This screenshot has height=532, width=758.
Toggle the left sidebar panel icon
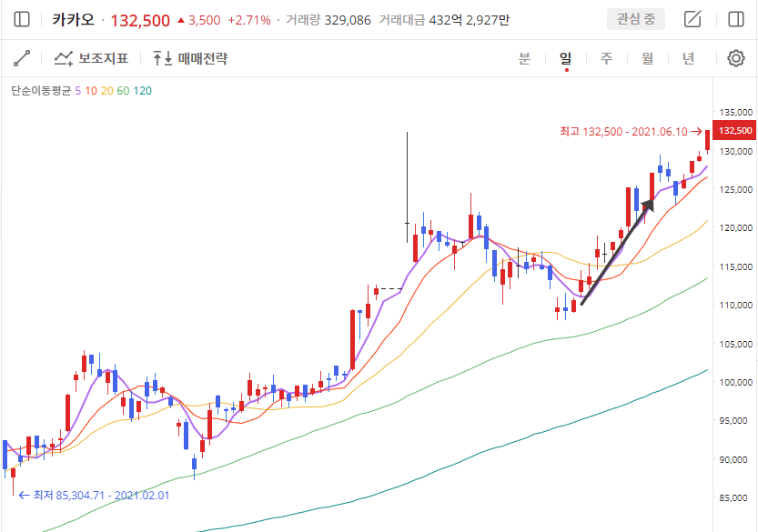coord(22,20)
